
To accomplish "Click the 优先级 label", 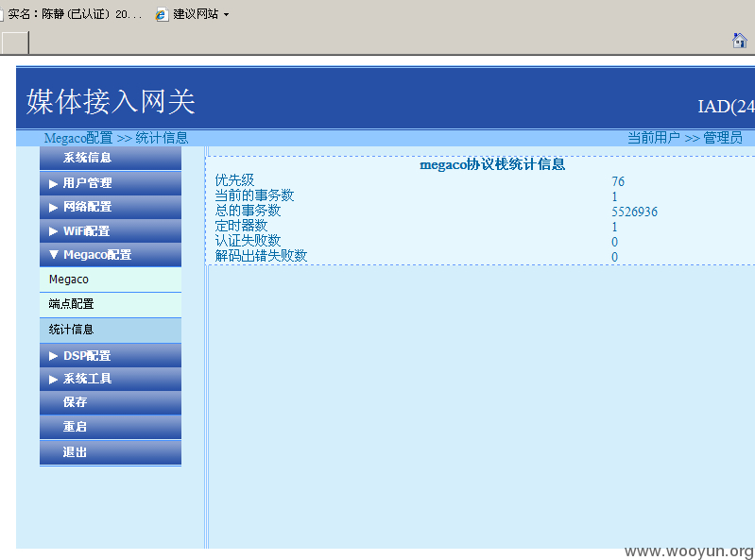I will (x=234, y=180).
